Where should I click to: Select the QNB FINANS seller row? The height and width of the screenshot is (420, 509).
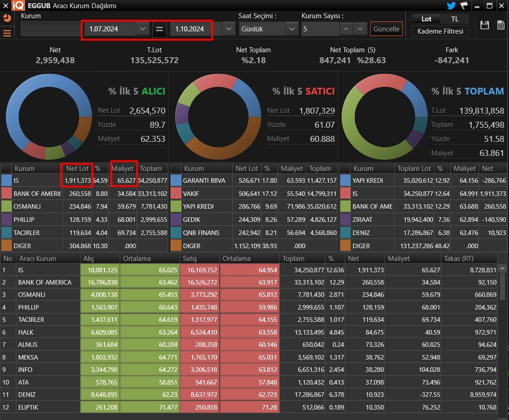253,233
